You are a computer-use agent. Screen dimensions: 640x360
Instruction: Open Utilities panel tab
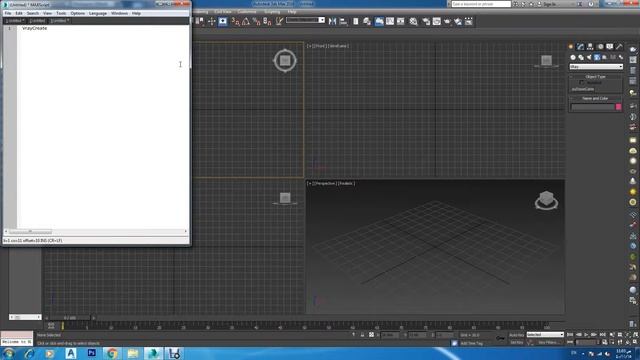coord(619,47)
